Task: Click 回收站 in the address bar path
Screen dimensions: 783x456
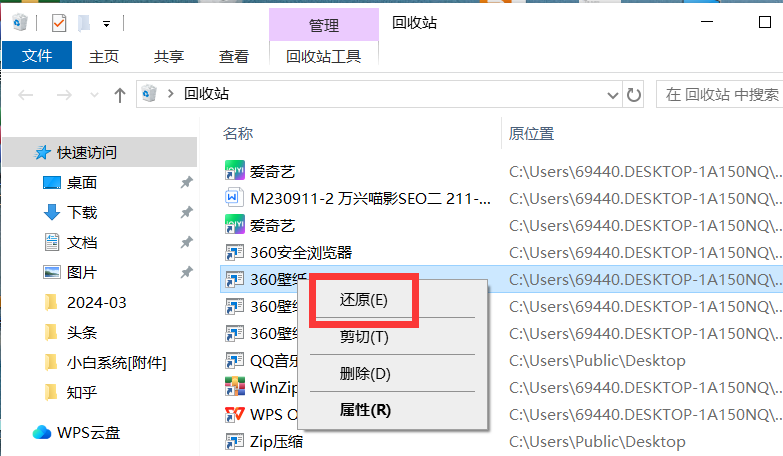Action: point(206,93)
